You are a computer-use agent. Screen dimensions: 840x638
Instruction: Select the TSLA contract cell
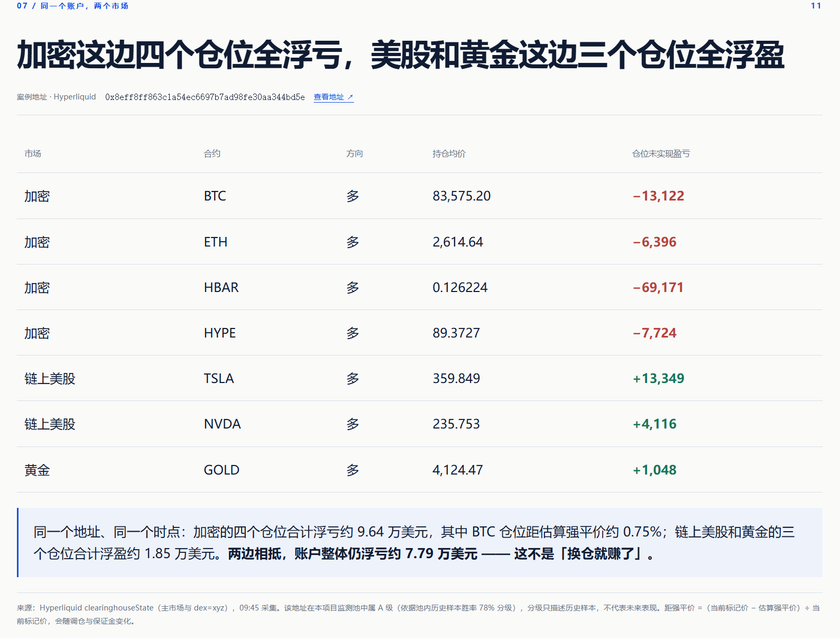[x=219, y=378]
